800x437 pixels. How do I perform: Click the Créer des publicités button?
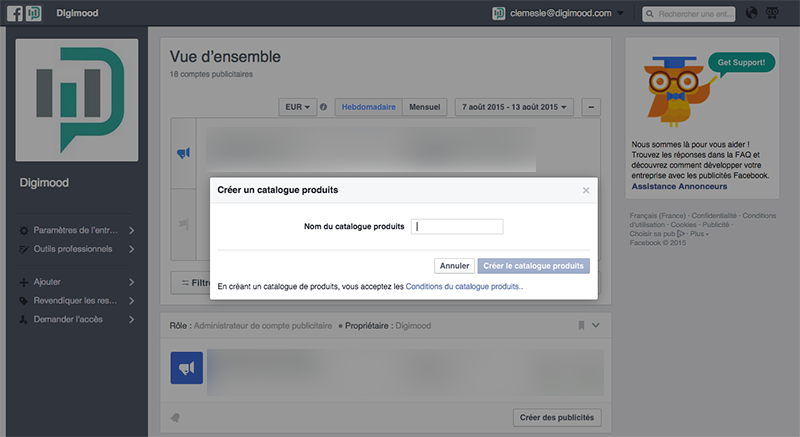pos(557,418)
